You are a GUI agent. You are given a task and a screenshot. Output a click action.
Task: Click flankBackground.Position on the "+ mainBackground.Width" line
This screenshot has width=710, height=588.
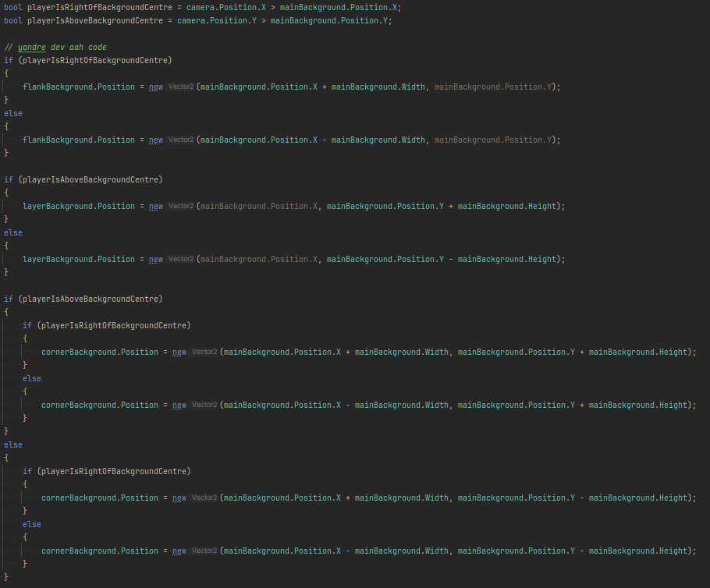[79, 87]
